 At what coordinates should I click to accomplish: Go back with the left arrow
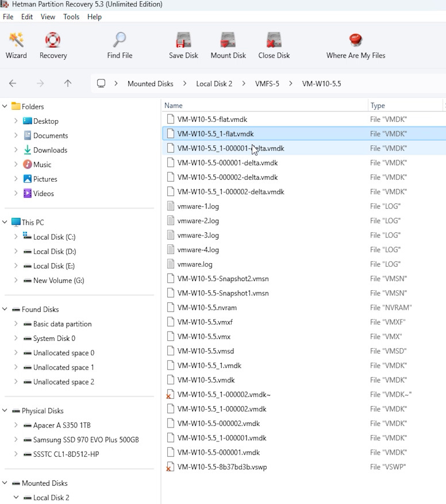tap(13, 83)
